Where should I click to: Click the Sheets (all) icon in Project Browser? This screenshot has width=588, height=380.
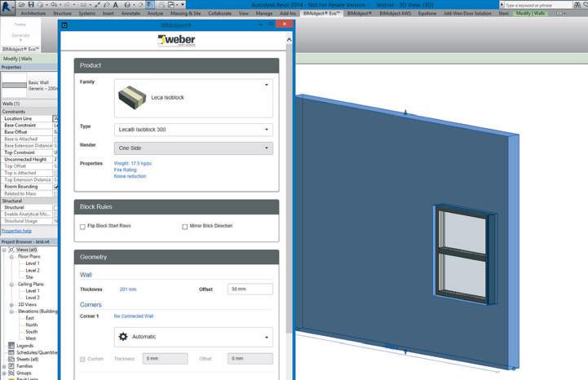(x=11, y=359)
